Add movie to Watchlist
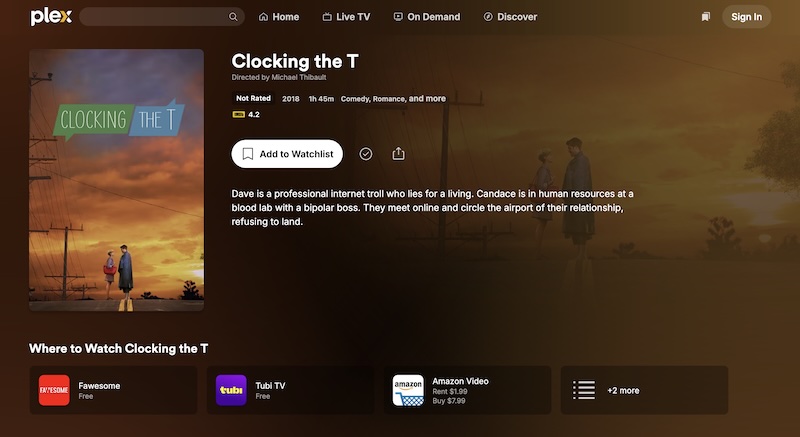The image size is (800, 437). [287, 154]
